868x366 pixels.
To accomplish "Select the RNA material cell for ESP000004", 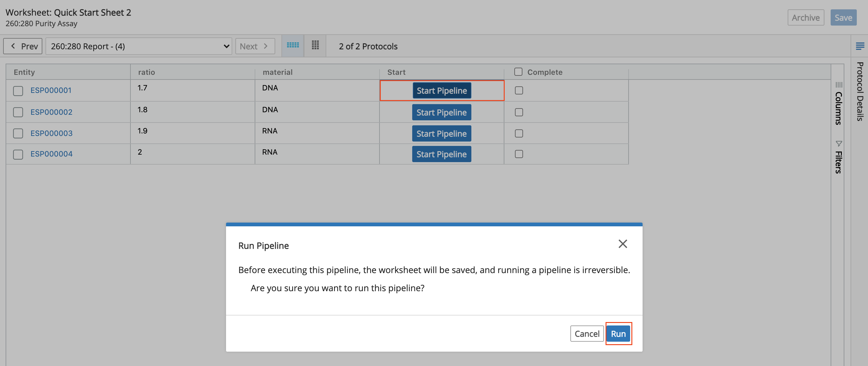I will tap(318, 155).
